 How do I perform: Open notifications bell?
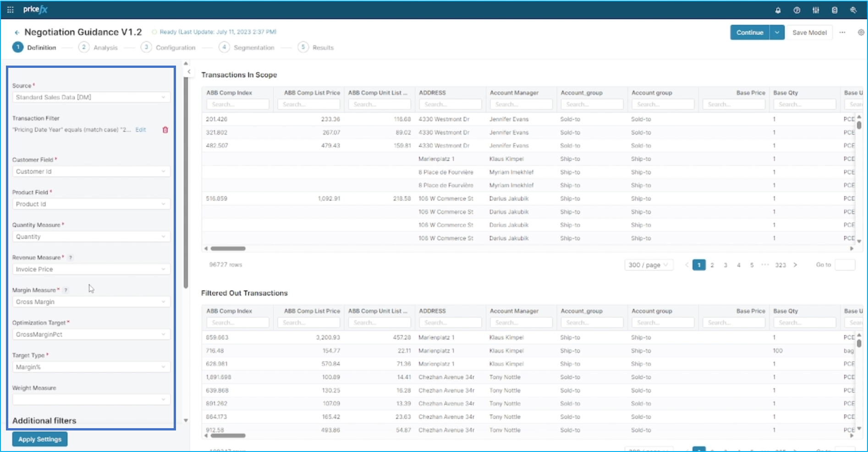(x=778, y=10)
